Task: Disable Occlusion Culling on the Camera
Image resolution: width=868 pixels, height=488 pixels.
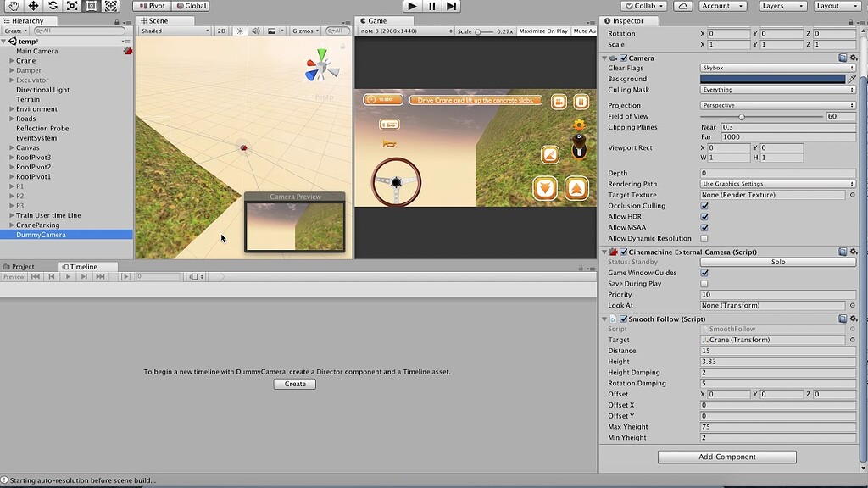Action: (703, 205)
